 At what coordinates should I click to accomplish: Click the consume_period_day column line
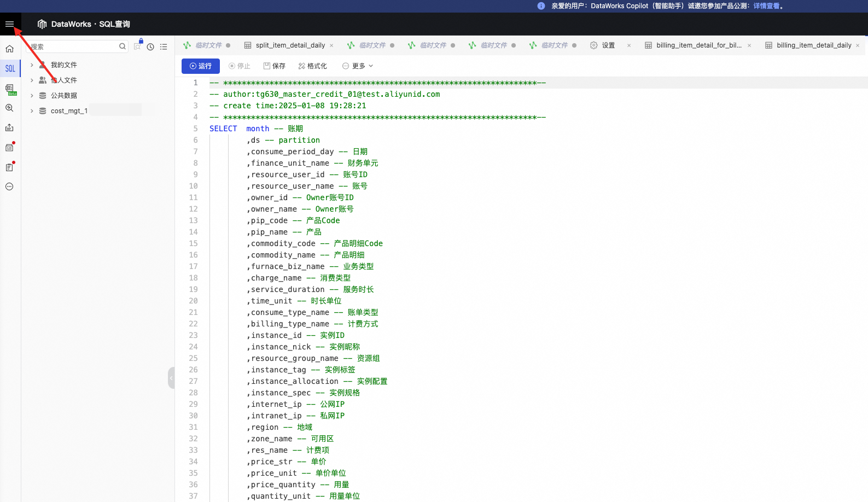(307, 151)
